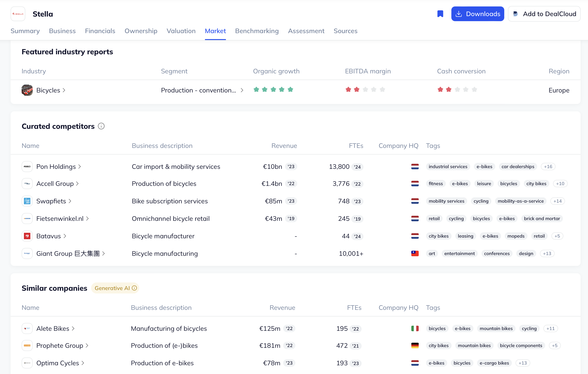Viewport: 588px width, 374px height.
Task: Open the Assessment tab
Action: coord(306,31)
